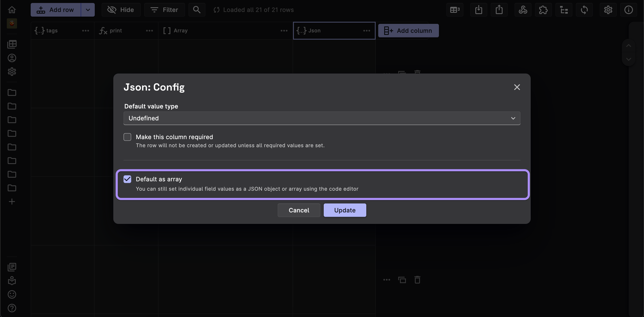Click the table info icon
This screenshot has width=644, height=317.
point(628,10)
